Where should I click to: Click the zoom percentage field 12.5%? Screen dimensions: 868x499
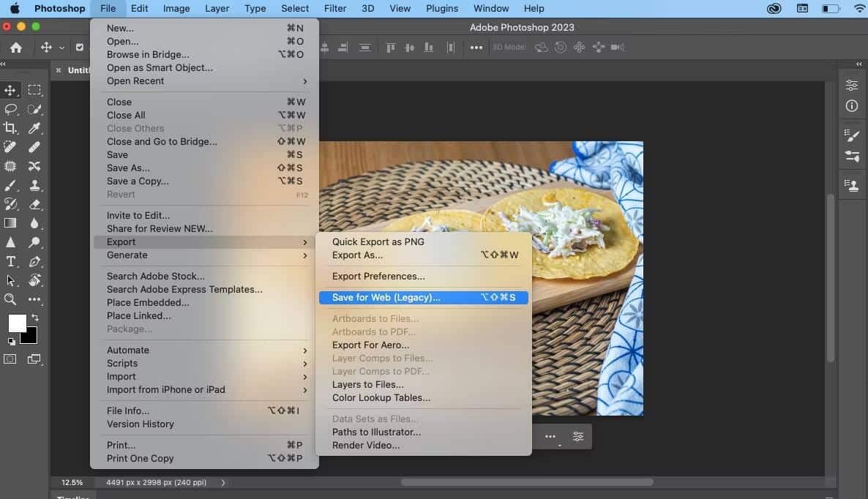pos(72,483)
